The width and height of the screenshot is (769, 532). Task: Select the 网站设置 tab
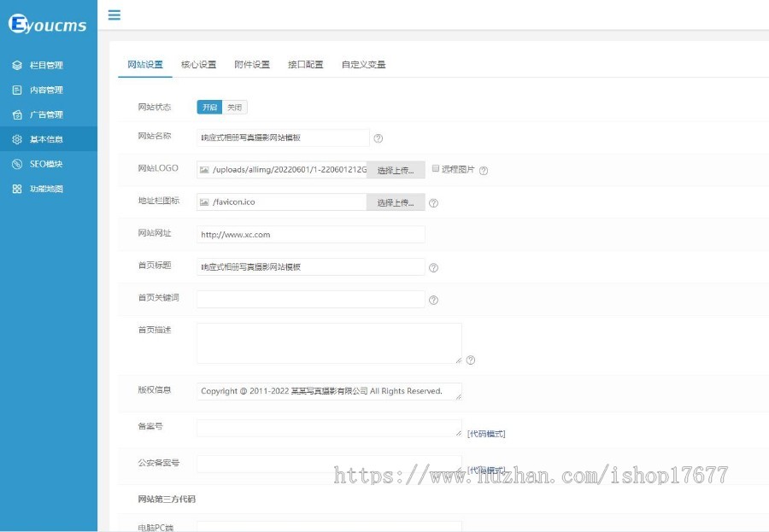tap(145, 64)
